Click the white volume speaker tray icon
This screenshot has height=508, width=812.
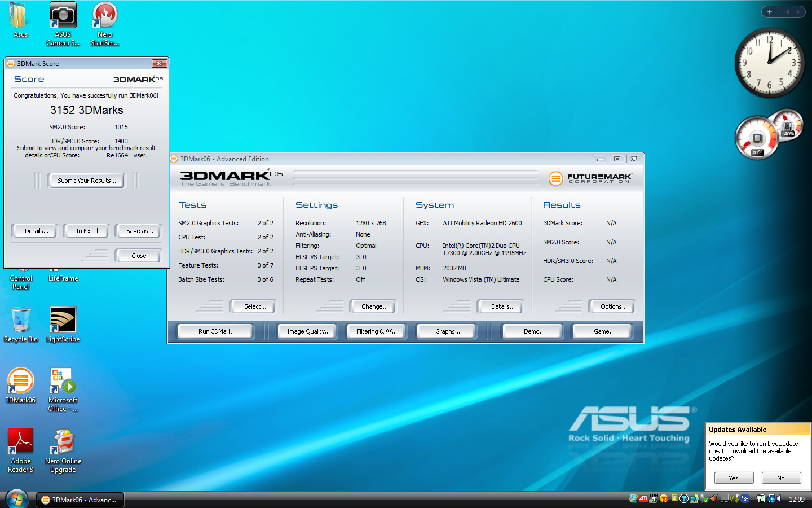[779, 498]
